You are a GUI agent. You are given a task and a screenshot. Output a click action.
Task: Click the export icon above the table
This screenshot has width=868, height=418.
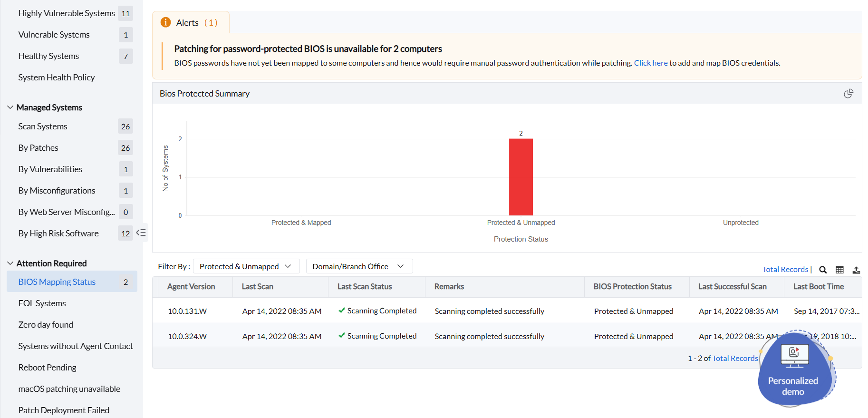pos(856,270)
